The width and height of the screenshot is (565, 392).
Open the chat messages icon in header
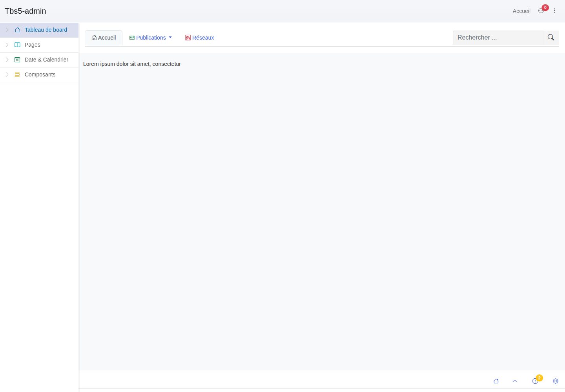point(541,11)
